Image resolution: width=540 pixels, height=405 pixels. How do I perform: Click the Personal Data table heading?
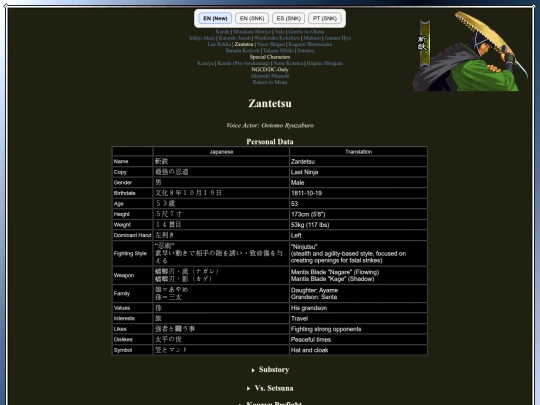(x=270, y=142)
